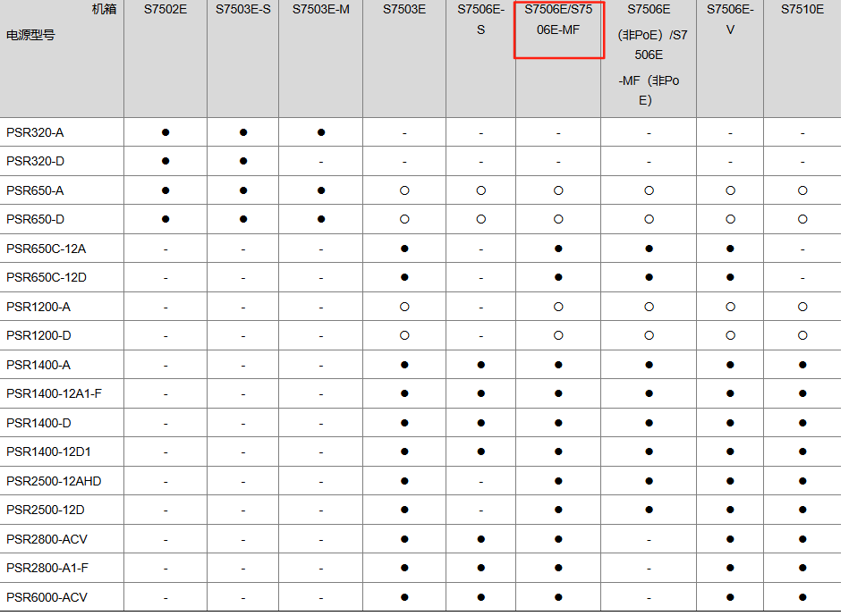This screenshot has height=616, width=849.
Task: Click filled dot for PSR2500-12D under S7503E
Action: tap(404, 510)
